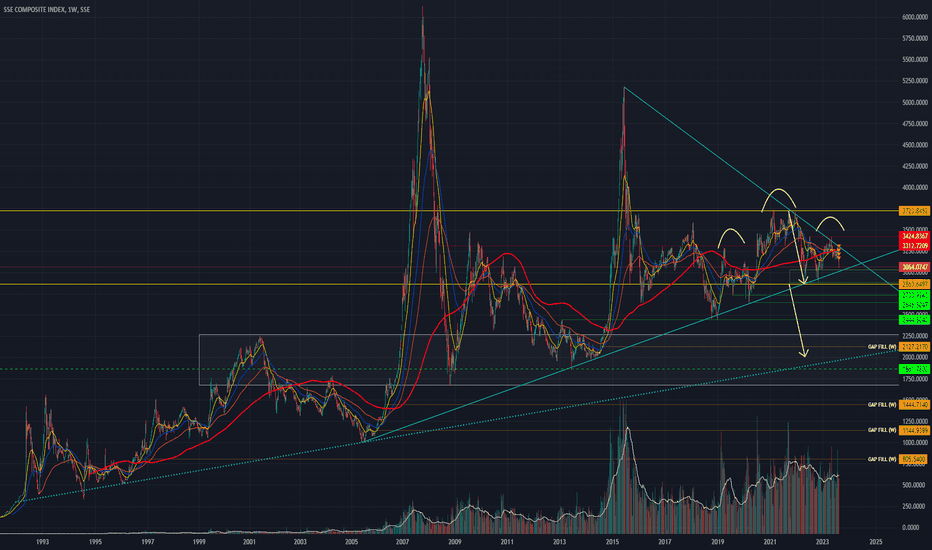932x550 pixels.
Task: Select the 1995 label on time axis
Action: (95, 542)
